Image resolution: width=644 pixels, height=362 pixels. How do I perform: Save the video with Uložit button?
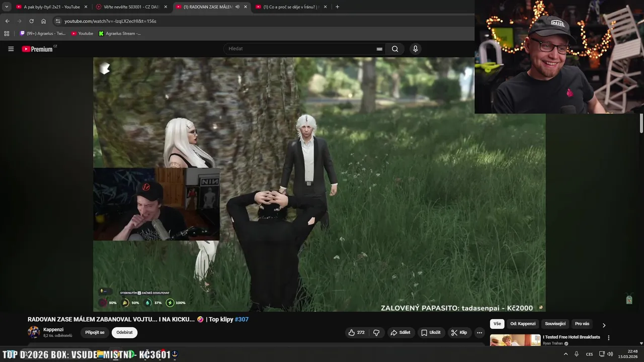point(431,332)
